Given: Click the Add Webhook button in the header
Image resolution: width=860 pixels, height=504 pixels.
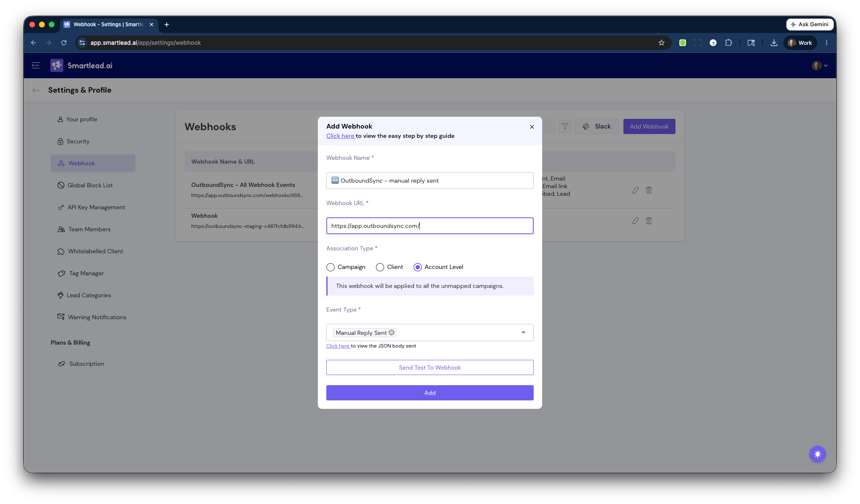Looking at the screenshot, I should [x=649, y=126].
